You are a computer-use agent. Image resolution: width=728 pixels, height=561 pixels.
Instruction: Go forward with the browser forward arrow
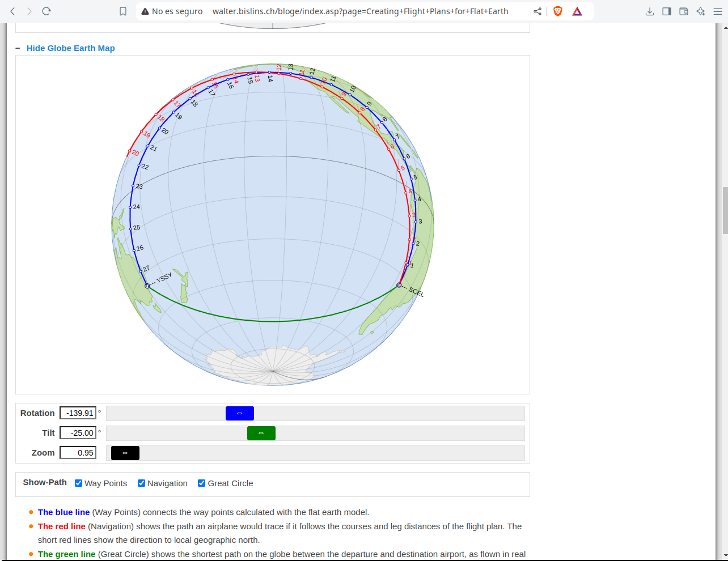(29, 11)
